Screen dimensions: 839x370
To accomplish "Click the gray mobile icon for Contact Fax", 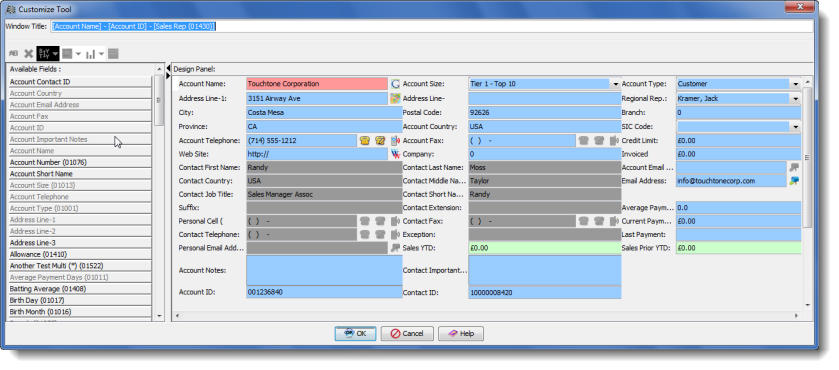I will tap(614, 221).
